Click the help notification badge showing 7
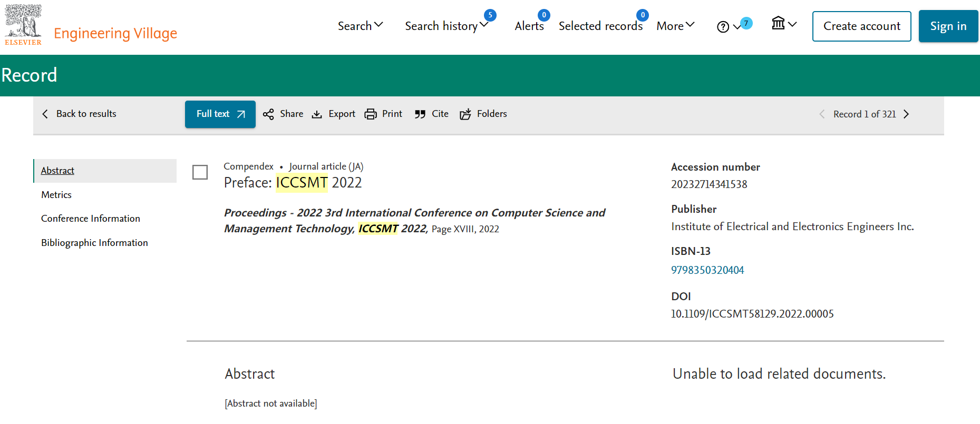This screenshot has height=424, width=980. coord(746,23)
